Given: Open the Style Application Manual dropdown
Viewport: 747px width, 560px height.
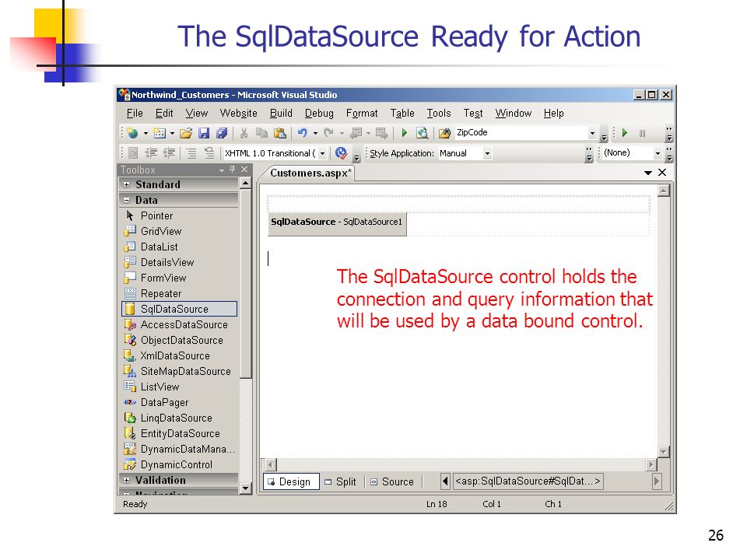Looking at the screenshot, I should (487, 153).
